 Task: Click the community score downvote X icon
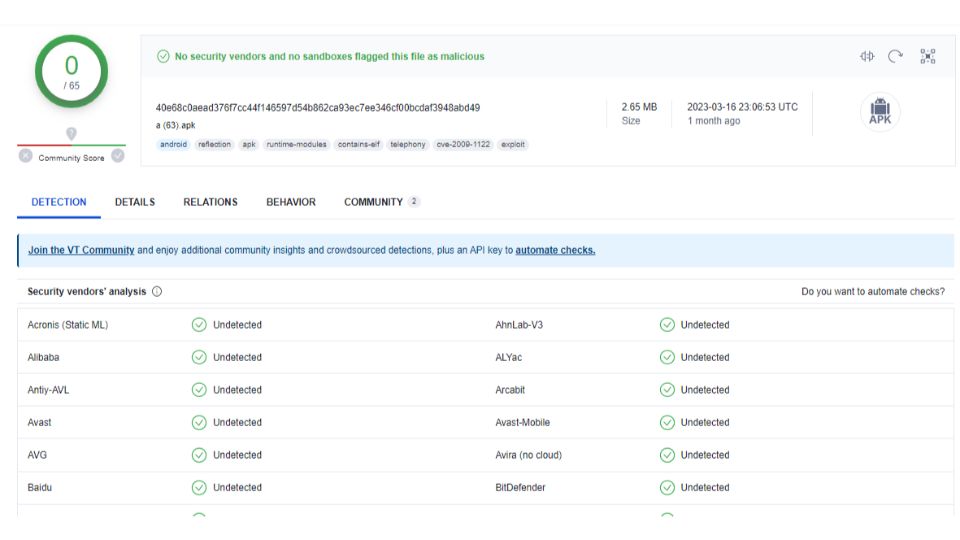click(26, 156)
